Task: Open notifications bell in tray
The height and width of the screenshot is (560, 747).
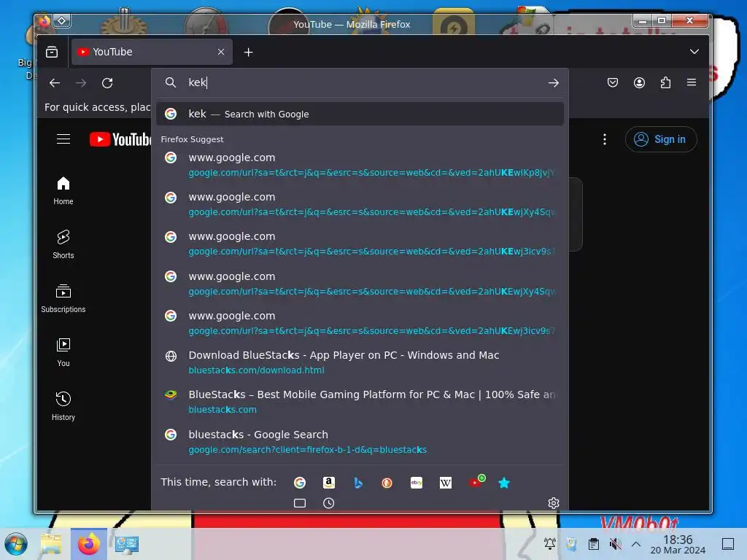Action: coord(550,544)
